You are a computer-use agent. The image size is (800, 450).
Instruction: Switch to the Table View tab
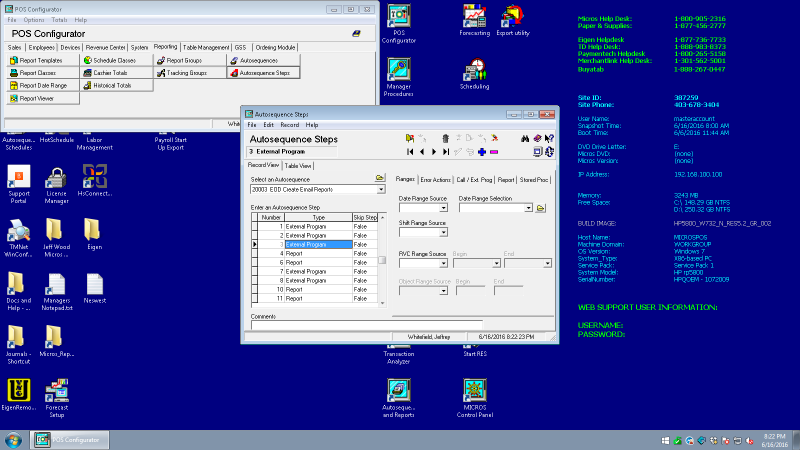pyautogui.click(x=297, y=166)
